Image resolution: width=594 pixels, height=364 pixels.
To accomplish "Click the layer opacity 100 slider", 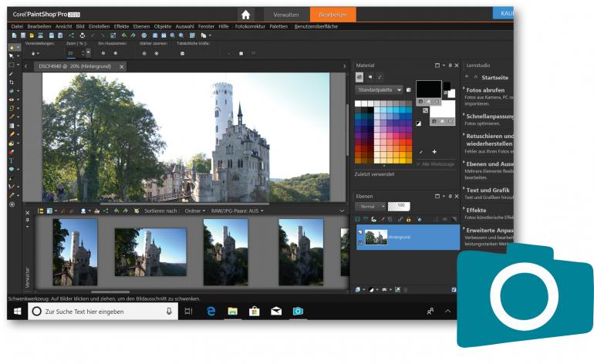I will 399,206.
